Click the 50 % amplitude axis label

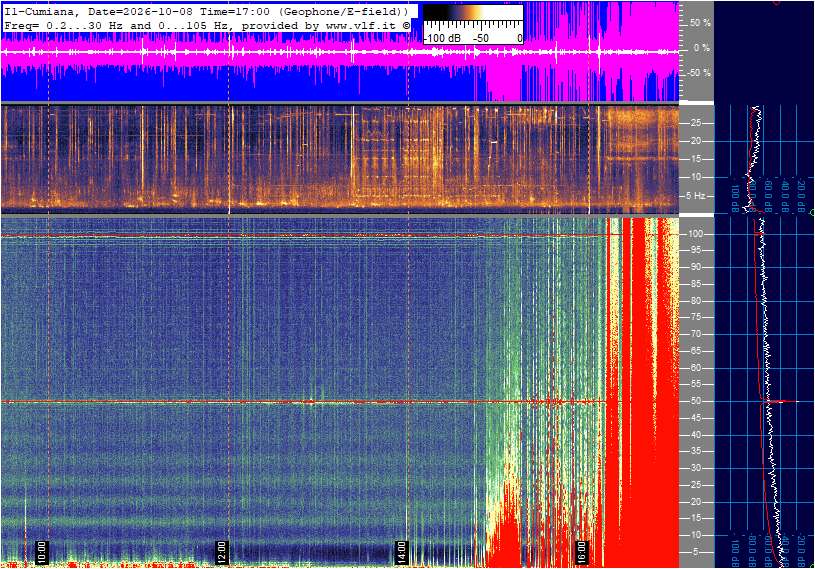(x=700, y=23)
